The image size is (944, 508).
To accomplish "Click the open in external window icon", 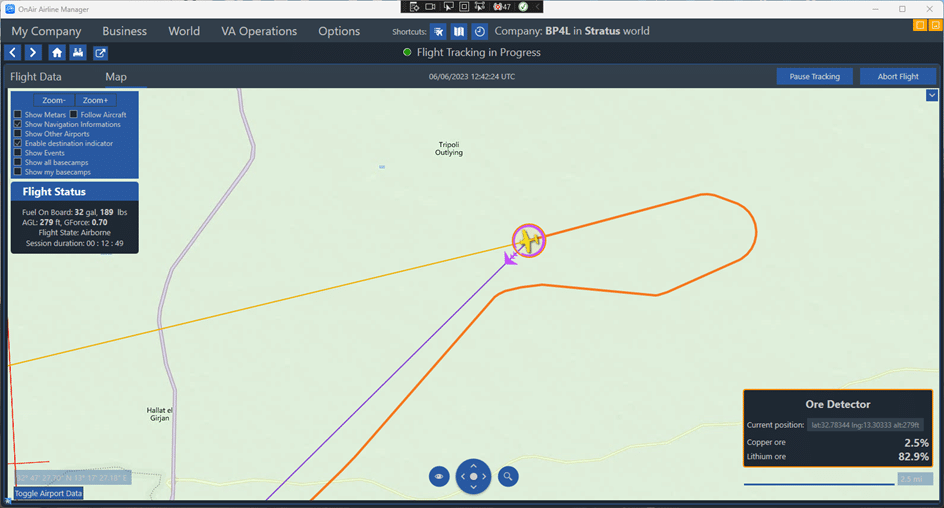I will [101, 53].
